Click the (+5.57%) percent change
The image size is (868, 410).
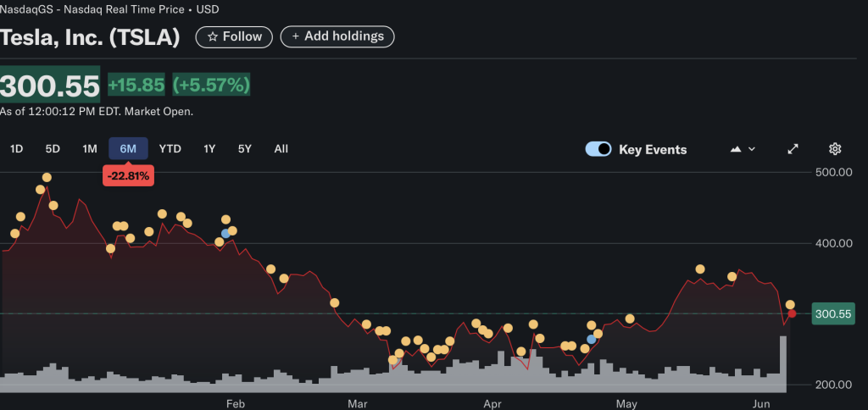211,86
